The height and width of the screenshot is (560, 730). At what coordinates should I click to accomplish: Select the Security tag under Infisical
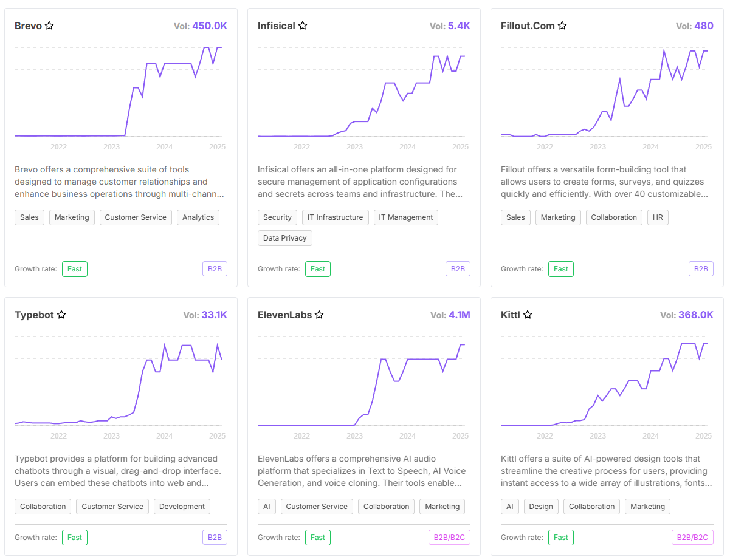277,217
